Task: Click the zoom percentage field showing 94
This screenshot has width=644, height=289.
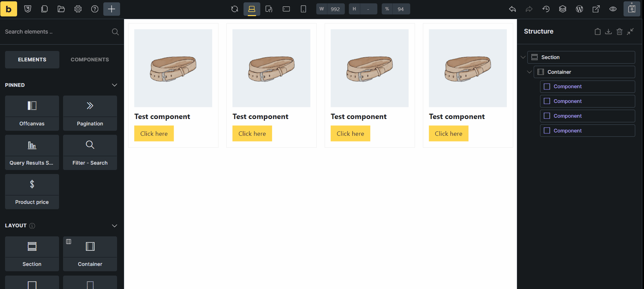Action: (x=396, y=9)
